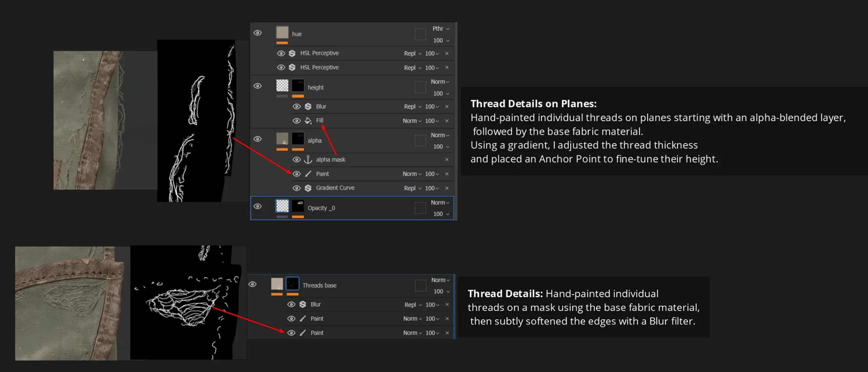Toggle the alpha mask anchor point visibility
The width and height of the screenshot is (868, 372).
(297, 160)
